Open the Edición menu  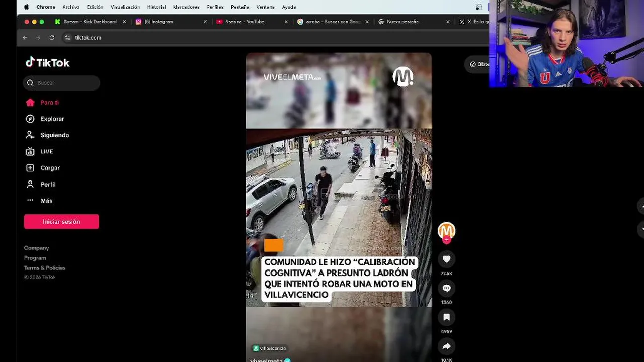pyautogui.click(x=95, y=7)
